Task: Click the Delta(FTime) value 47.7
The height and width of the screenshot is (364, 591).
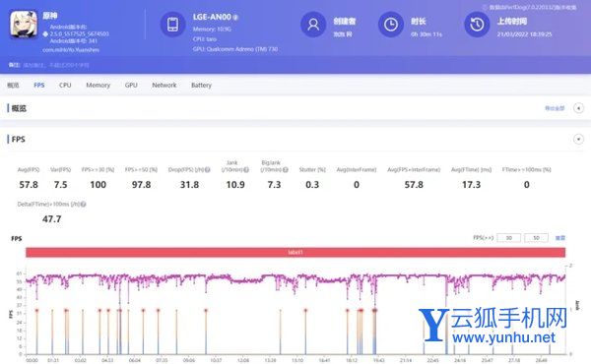Action: 51,219
